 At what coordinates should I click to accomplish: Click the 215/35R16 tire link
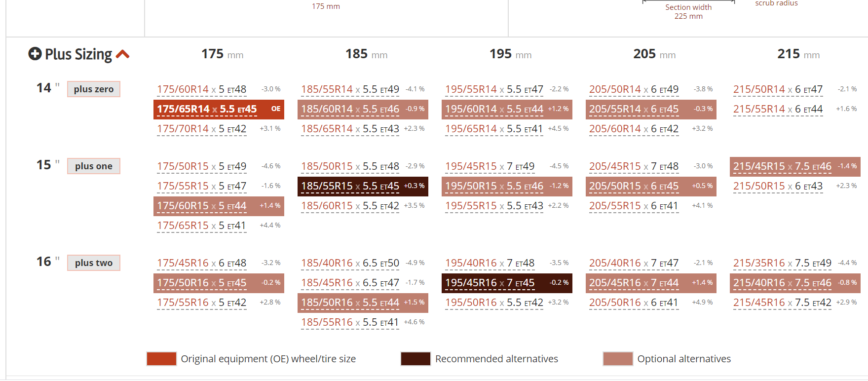(x=782, y=263)
